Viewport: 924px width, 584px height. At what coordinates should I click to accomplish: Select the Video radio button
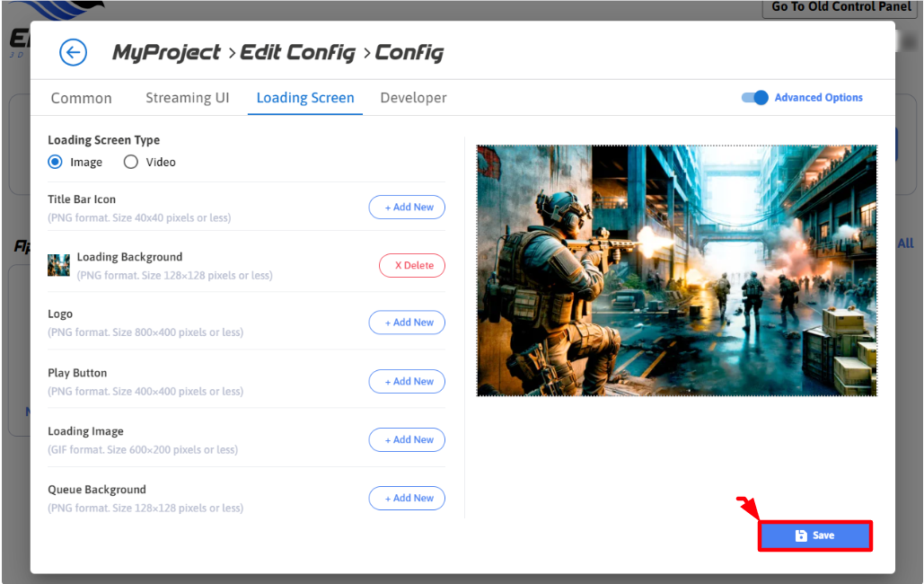[131, 163]
